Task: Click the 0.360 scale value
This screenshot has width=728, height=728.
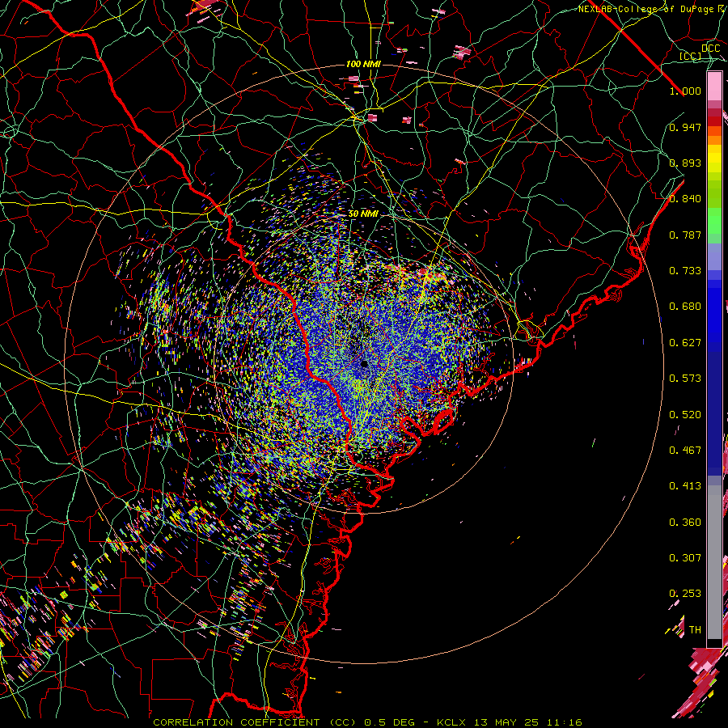Action: pyautogui.click(x=685, y=523)
